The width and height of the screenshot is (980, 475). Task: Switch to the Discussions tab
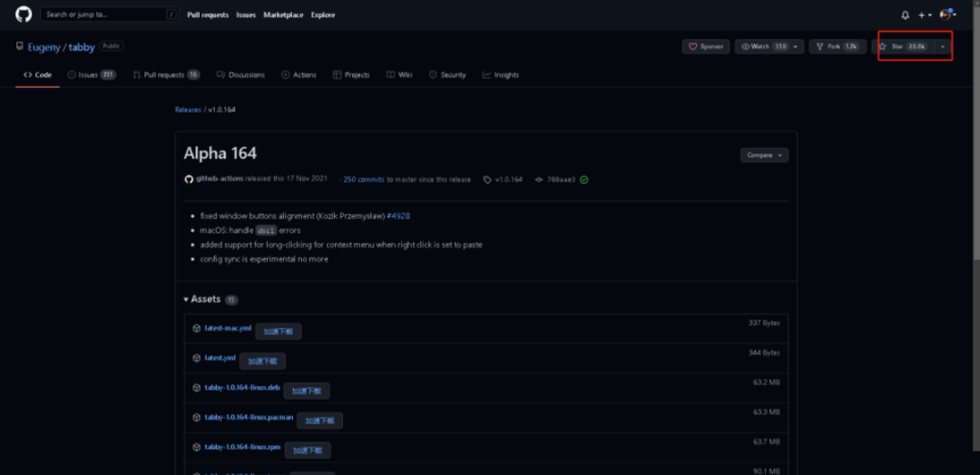pyautogui.click(x=240, y=75)
